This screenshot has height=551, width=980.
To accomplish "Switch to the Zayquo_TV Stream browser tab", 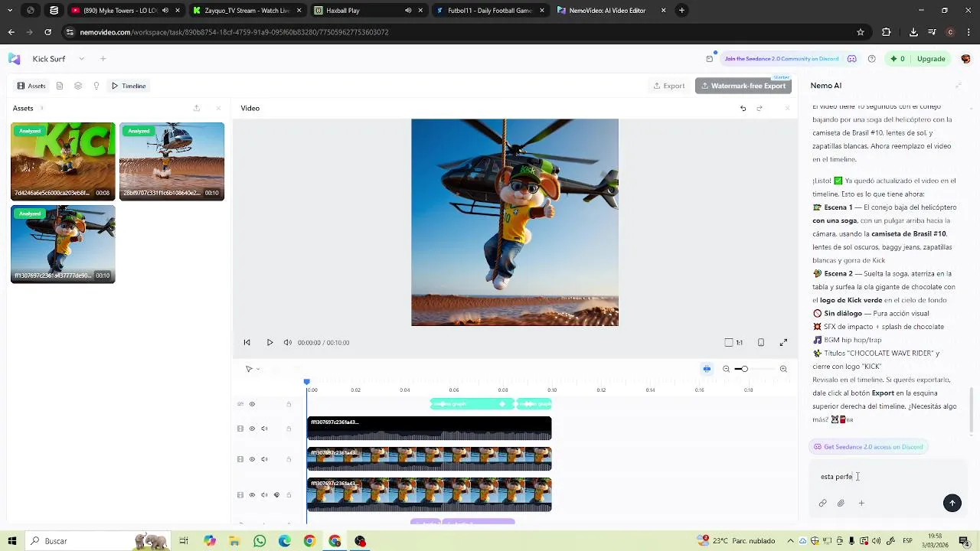I will [247, 11].
